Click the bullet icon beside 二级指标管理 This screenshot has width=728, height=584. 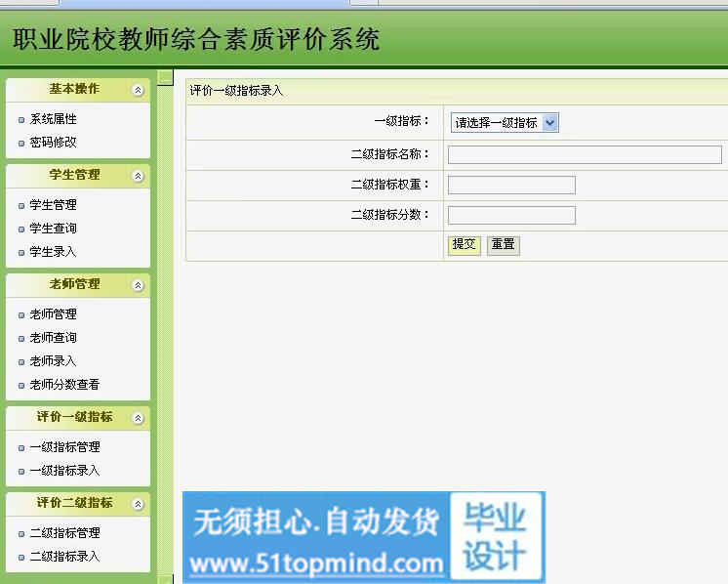tap(21, 534)
